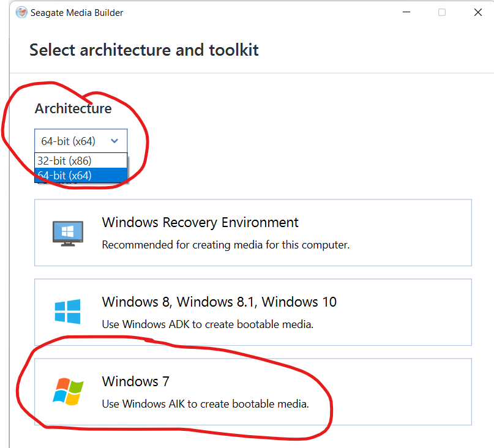Click the blue Windows 8 logo icon

pos(67,312)
